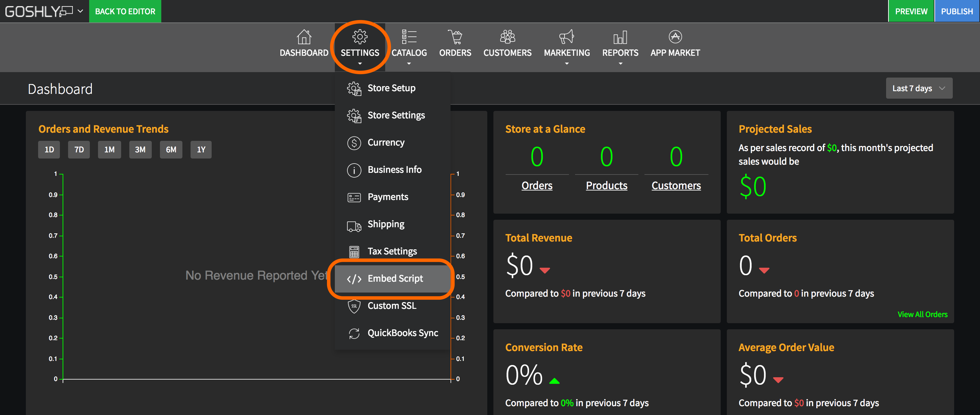The width and height of the screenshot is (980, 415).
Task: Expand the Last 7 days dropdown
Action: [919, 88]
